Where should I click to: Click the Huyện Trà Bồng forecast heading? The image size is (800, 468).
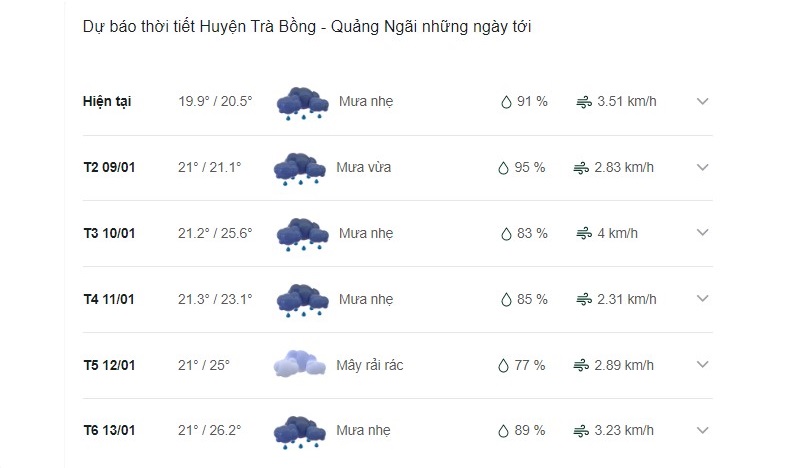click(307, 27)
